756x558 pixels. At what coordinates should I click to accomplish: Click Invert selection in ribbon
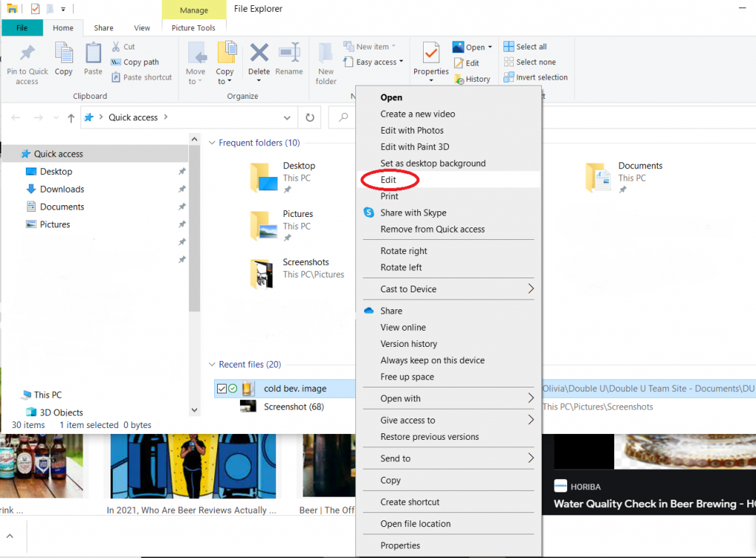pos(535,77)
